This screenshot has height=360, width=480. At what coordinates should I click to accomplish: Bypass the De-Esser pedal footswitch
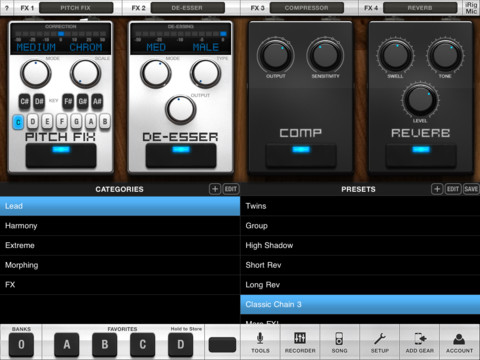181,155
